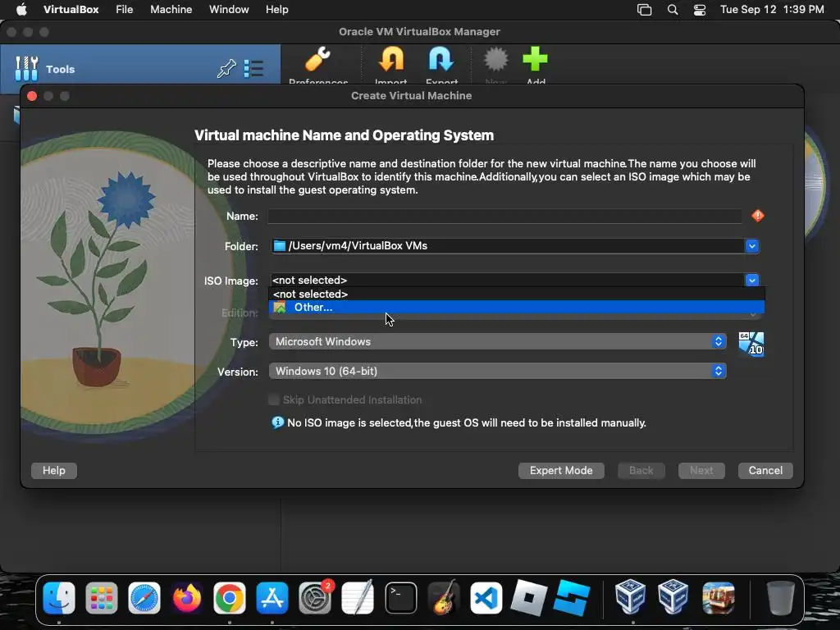Click the Import appliance icon
The image size is (840, 630).
click(x=391, y=59)
